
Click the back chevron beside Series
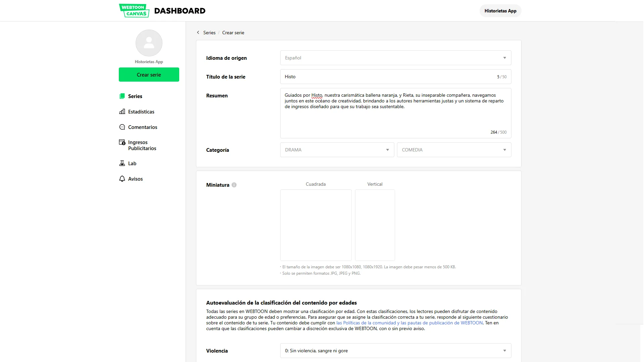coord(198,33)
